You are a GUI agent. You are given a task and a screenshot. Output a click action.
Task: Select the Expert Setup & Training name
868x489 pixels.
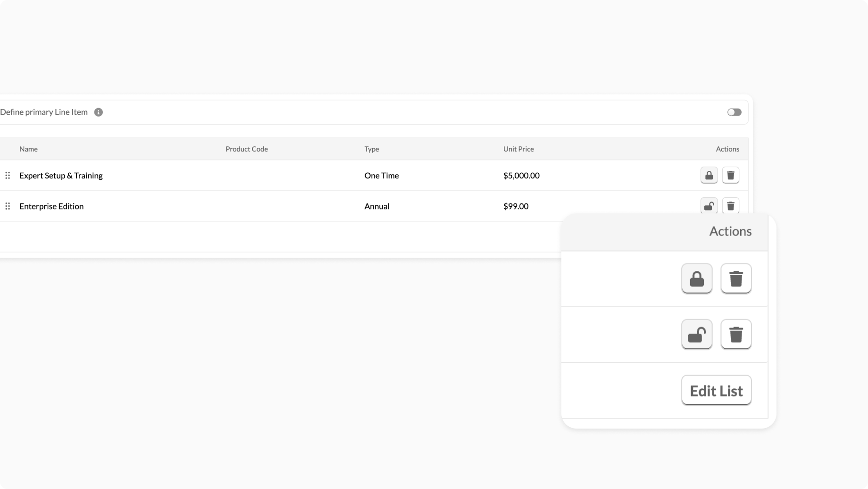point(61,176)
